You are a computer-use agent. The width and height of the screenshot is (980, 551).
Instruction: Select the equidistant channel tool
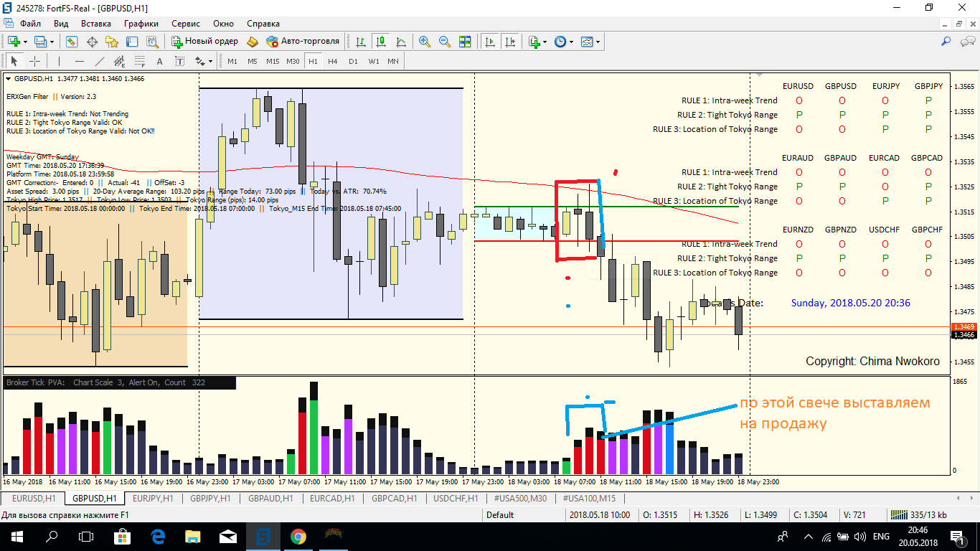[x=119, y=61]
